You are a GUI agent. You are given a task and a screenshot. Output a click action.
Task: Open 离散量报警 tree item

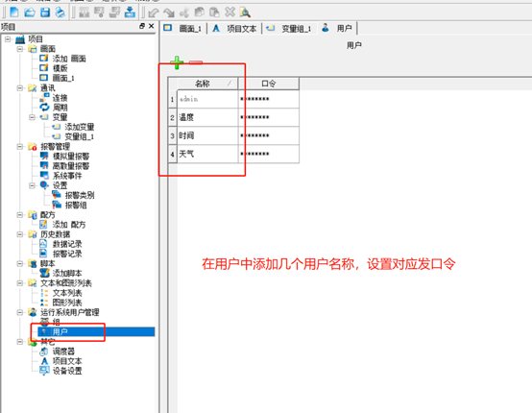pos(71,166)
